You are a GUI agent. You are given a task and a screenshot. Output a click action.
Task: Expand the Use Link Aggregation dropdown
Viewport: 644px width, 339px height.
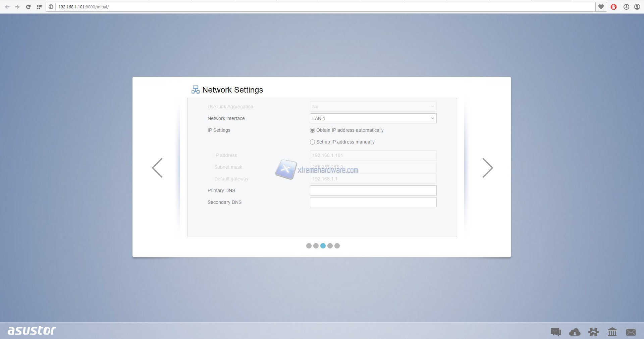click(x=373, y=107)
